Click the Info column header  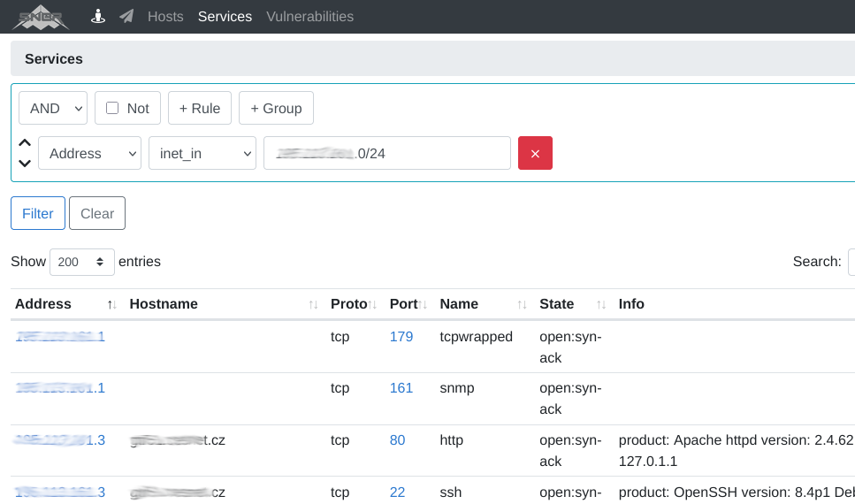point(631,304)
